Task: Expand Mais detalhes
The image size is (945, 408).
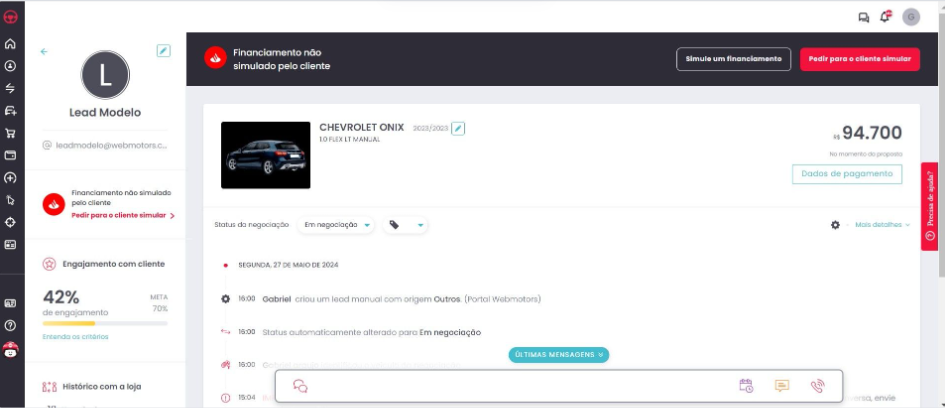Action: (882, 225)
